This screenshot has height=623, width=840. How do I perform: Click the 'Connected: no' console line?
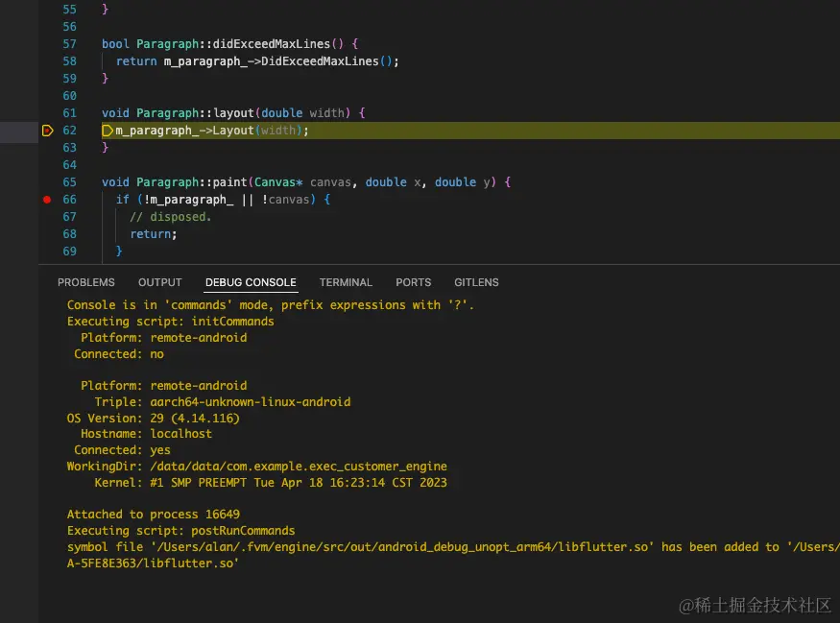(119, 354)
